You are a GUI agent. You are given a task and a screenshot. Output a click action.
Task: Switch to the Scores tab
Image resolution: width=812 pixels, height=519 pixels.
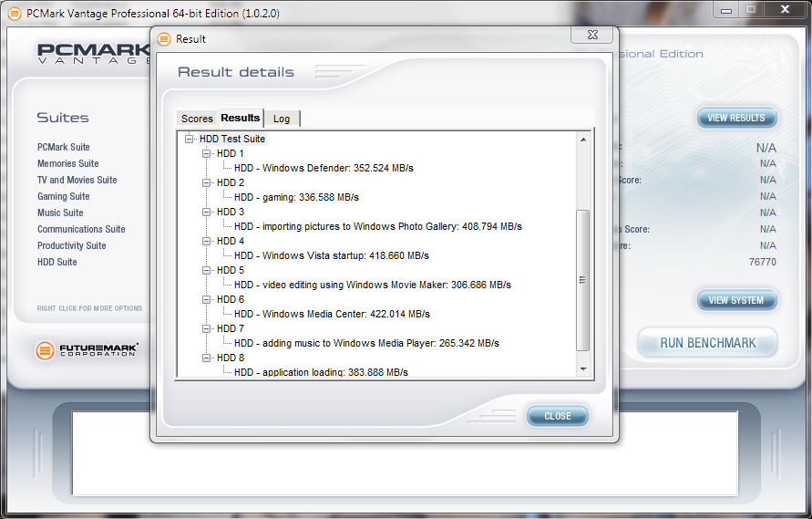pos(197,119)
